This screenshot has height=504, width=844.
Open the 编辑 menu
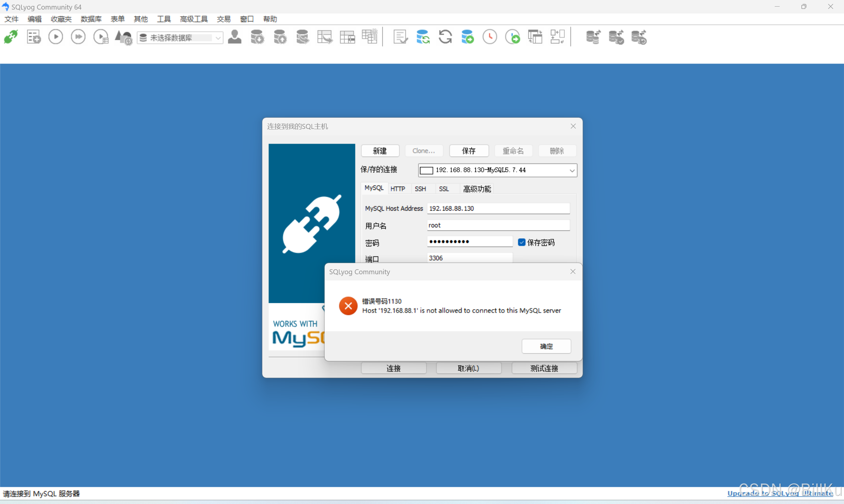[x=34, y=19]
